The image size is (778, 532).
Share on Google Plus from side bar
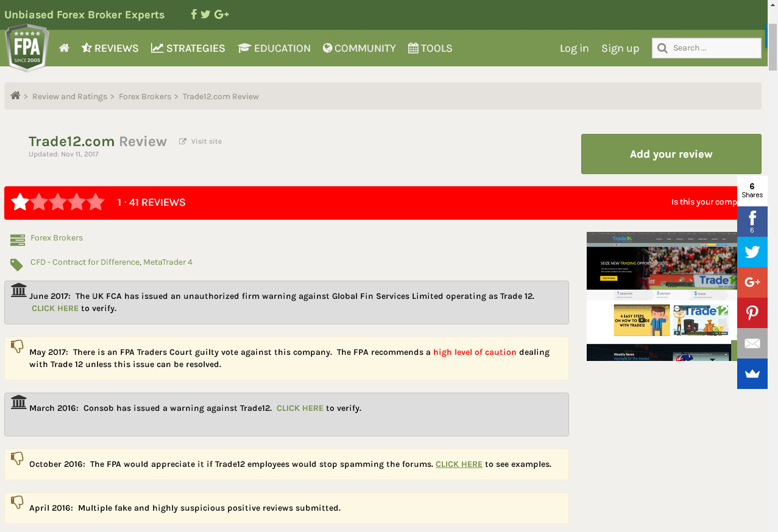tap(752, 282)
